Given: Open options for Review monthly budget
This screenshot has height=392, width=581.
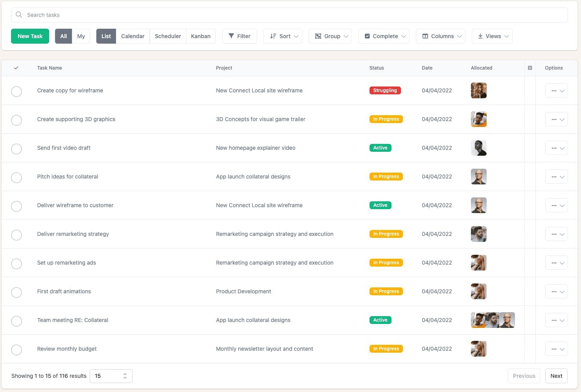Looking at the screenshot, I should point(557,349).
